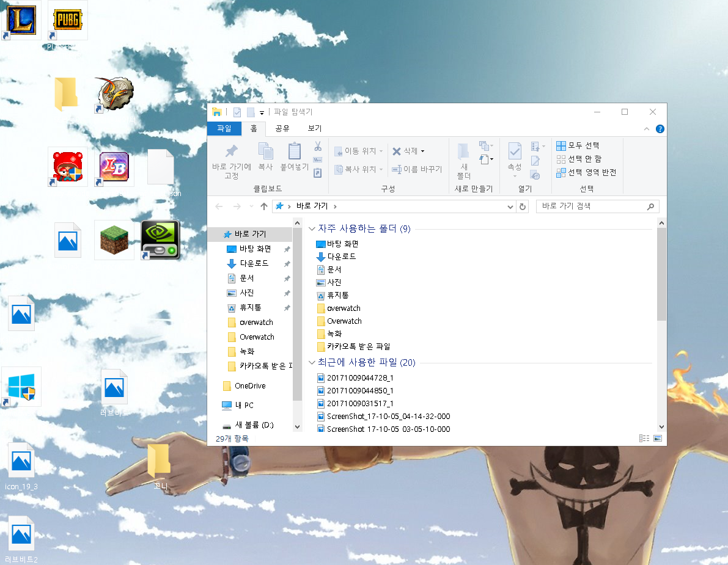Select the Minecraft grass block desktop icon
The image size is (728, 565).
(x=114, y=240)
